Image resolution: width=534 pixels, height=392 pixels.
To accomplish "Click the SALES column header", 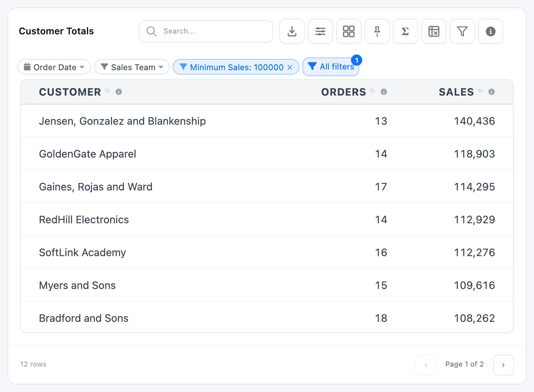I will point(456,92).
